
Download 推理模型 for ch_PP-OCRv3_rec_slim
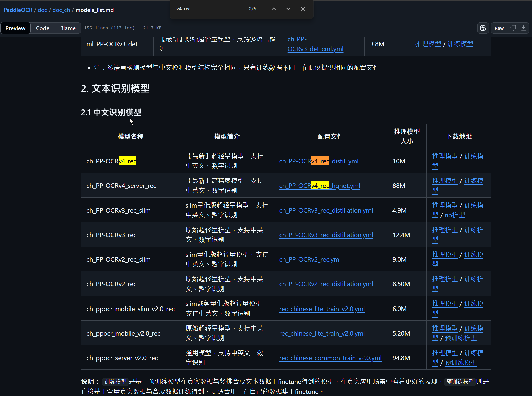[445, 205]
